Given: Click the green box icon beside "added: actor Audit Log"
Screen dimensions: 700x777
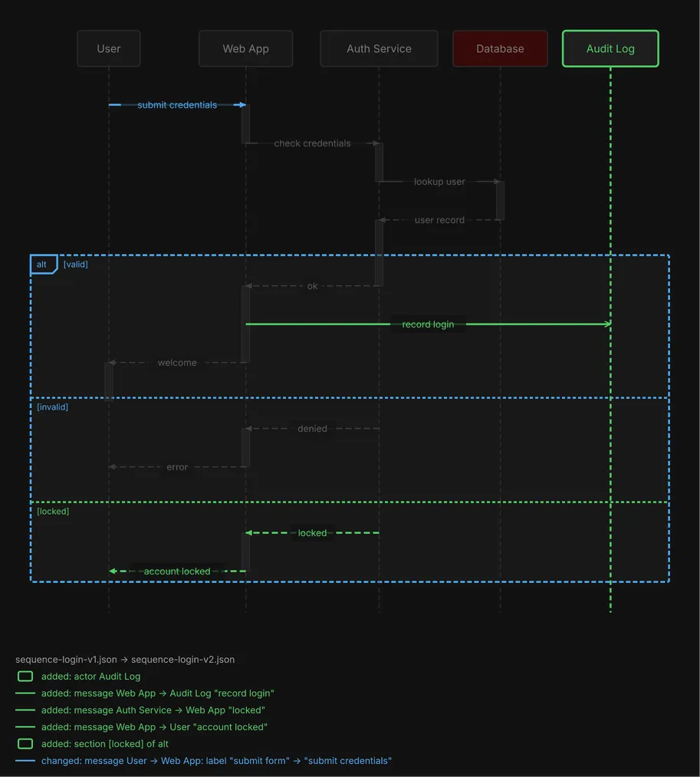Looking at the screenshot, I should click(25, 676).
